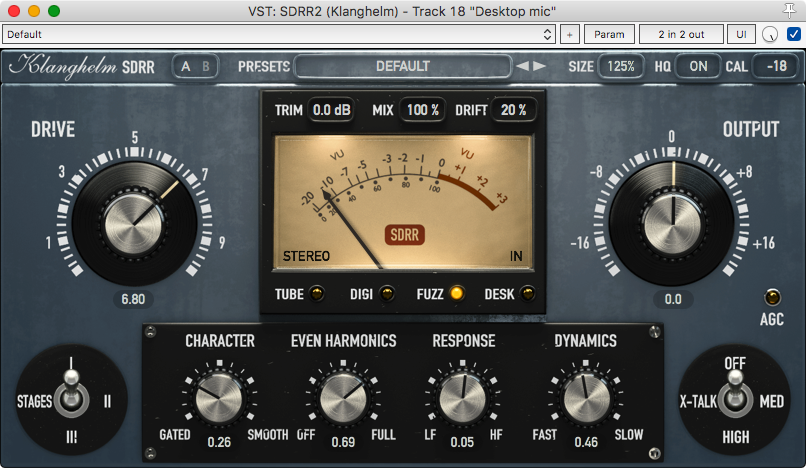The width and height of the screenshot is (806, 468).
Task: Click the GATED label
Action: 175,435
